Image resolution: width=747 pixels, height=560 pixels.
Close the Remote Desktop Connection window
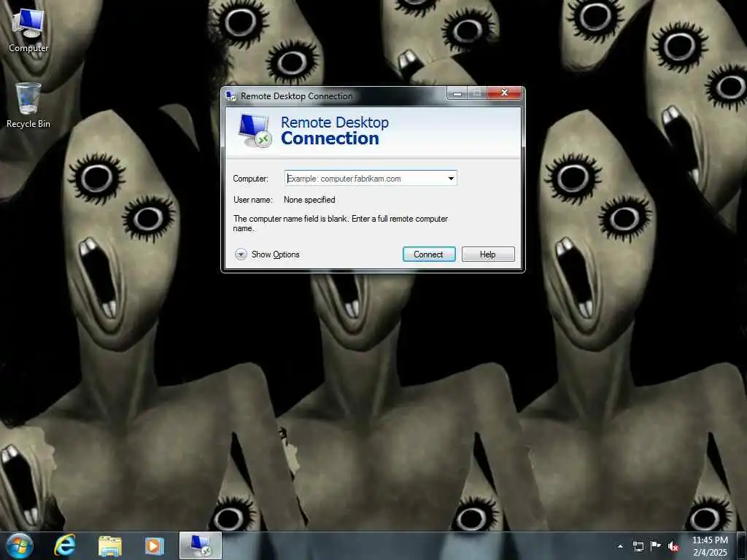[x=504, y=93]
